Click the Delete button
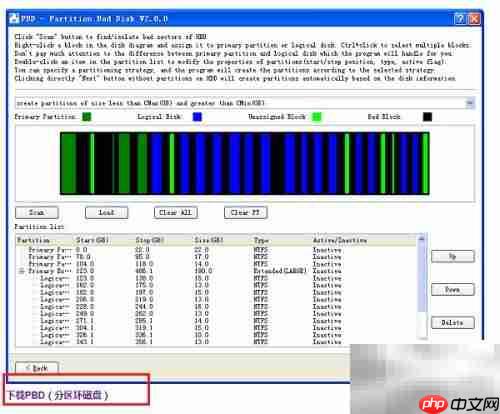This screenshot has width=500, height=414. (x=453, y=323)
